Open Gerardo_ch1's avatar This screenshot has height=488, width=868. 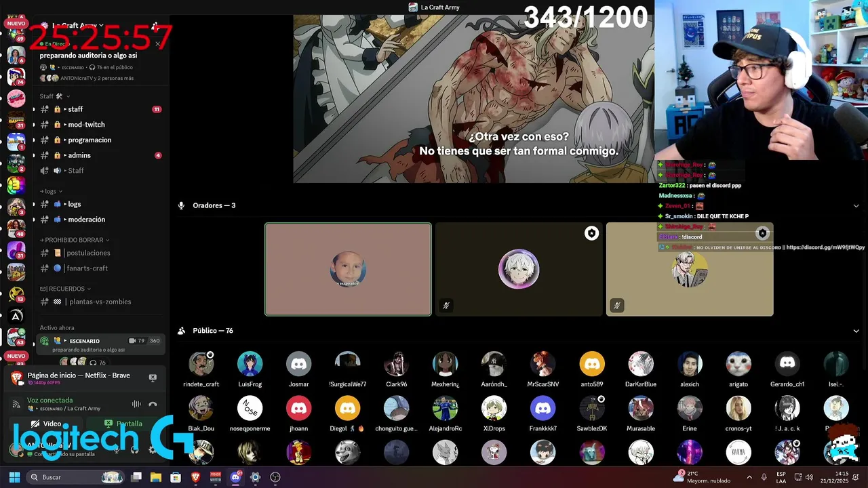click(787, 364)
